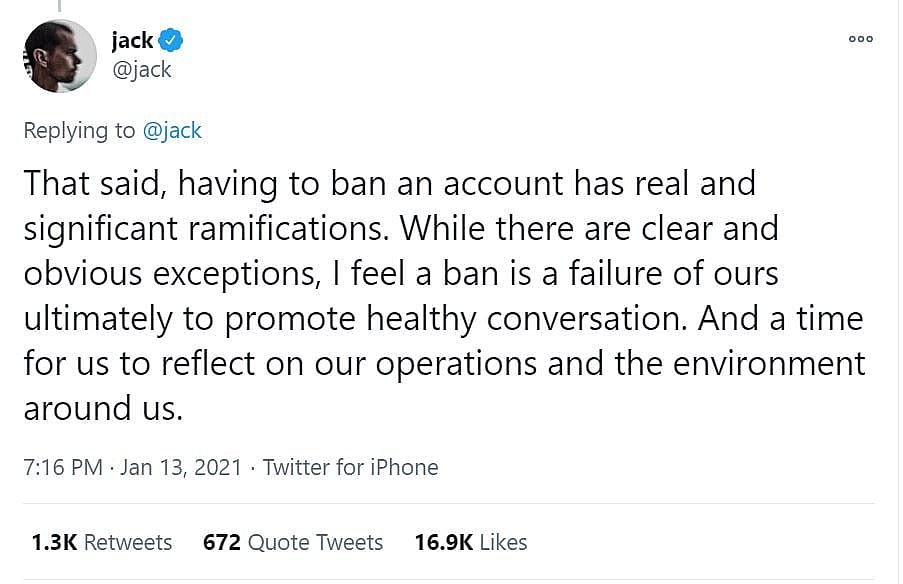Open the Twitter for iPhone source link
Screen dimensions: 903x584
point(350,467)
